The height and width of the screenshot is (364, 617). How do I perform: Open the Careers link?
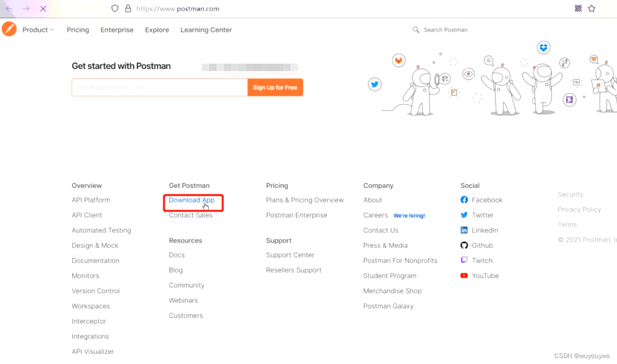375,215
